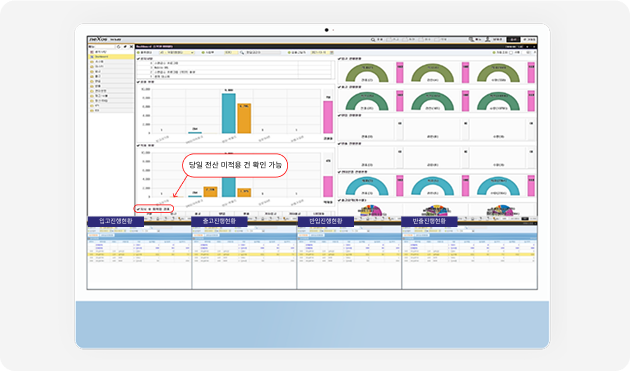Click the magnifier lookup icon in filter bar
The image size is (630, 372).
pyautogui.click(x=242, y=53)
